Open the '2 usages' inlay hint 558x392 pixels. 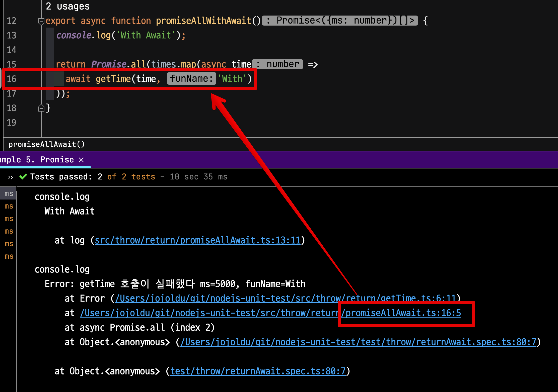[68, 6]
